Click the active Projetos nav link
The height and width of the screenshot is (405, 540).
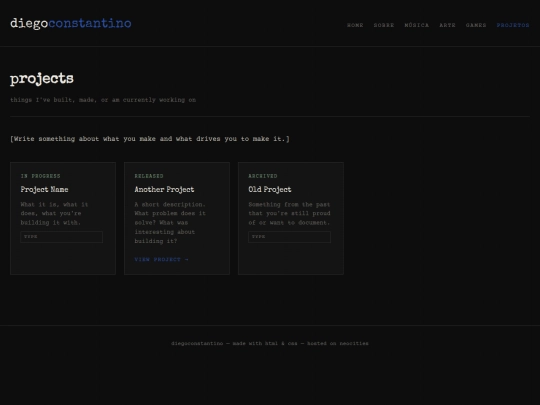tap(513, 25)
